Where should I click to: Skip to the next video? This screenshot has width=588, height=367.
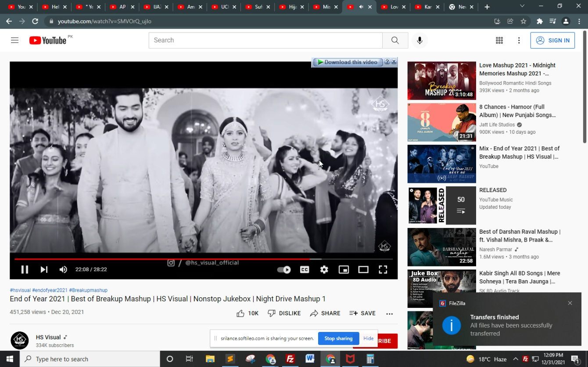44,270
